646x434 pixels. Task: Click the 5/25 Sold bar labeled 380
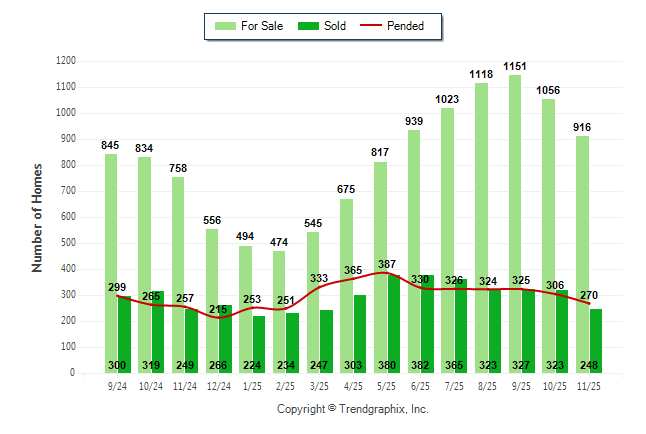tap(391, 320)
